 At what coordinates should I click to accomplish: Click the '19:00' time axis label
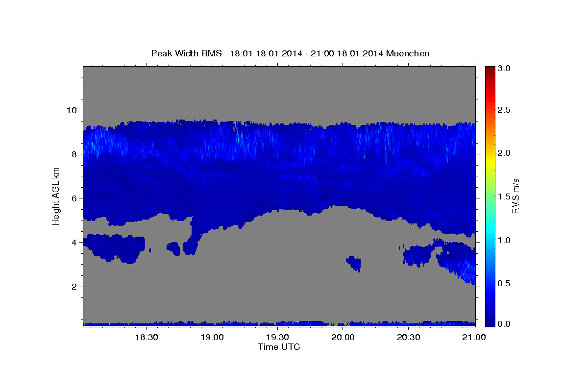tap(212, 337)
